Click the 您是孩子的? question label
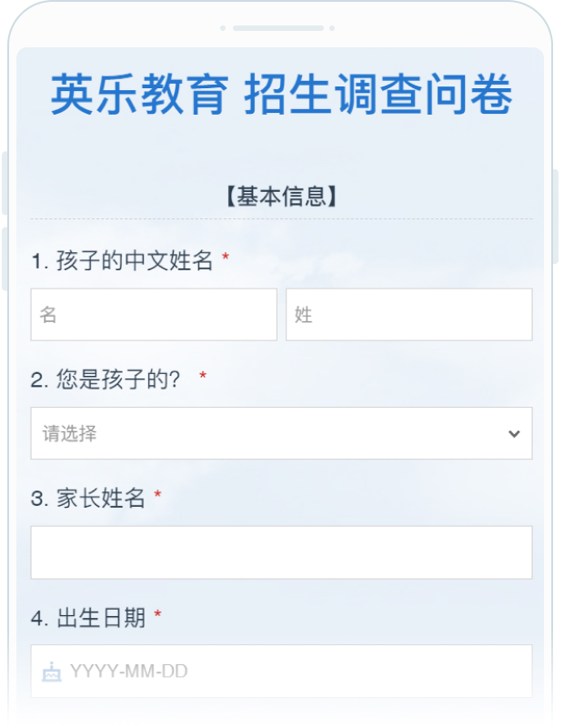Image resolution: width=564 pixels, height=728 pixels. 106,379
